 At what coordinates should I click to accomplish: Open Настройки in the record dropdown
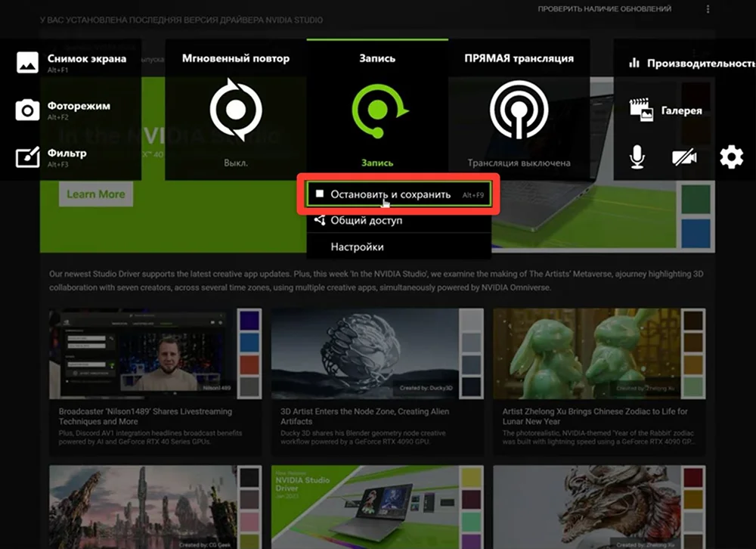click(357, 247)
